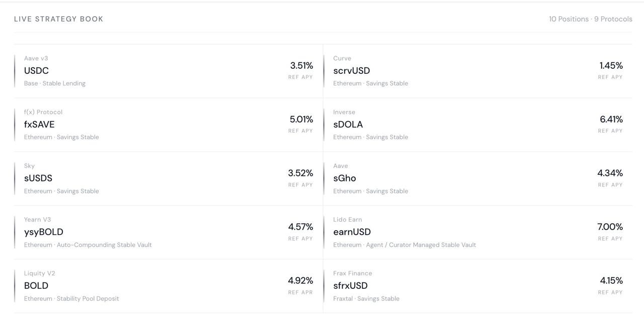
Task: Click the 6.41% APY for sDOLA
Action: click(611, 119)
